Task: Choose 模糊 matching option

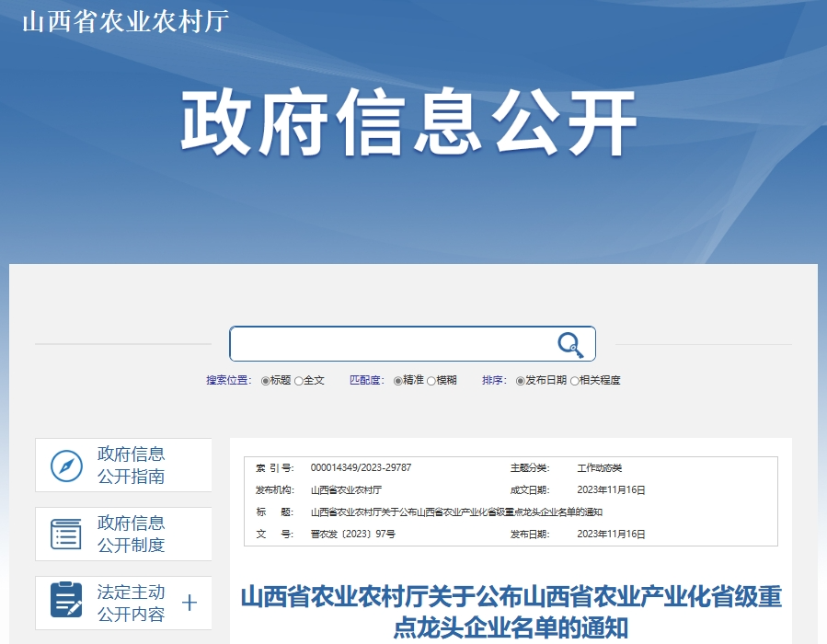Action: 431,381
